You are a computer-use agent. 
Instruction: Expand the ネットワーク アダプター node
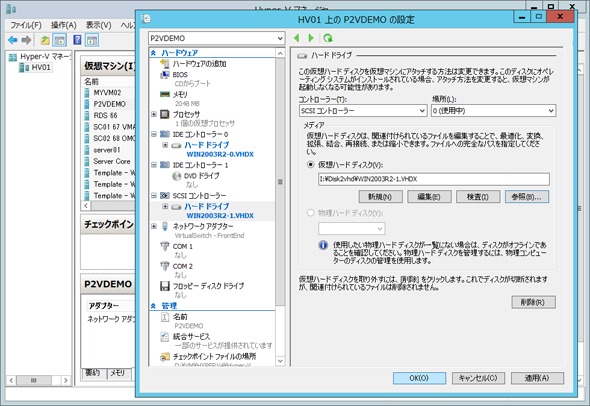154,226
